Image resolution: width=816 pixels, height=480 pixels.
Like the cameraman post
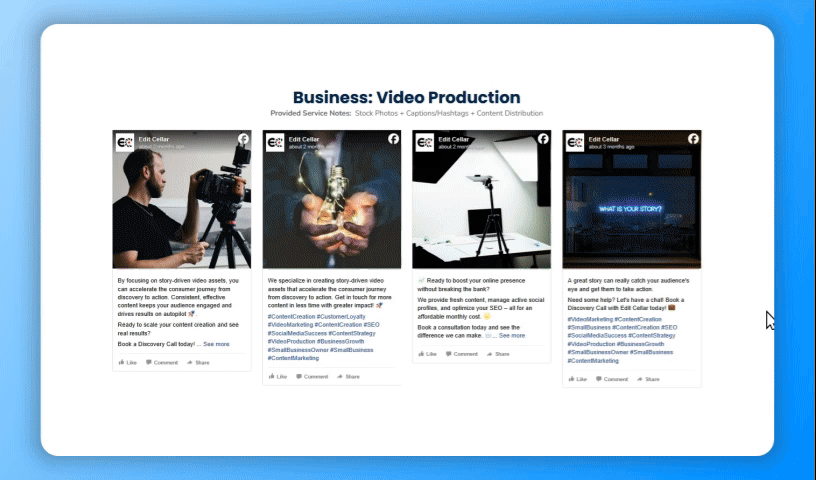click(128, 362)
